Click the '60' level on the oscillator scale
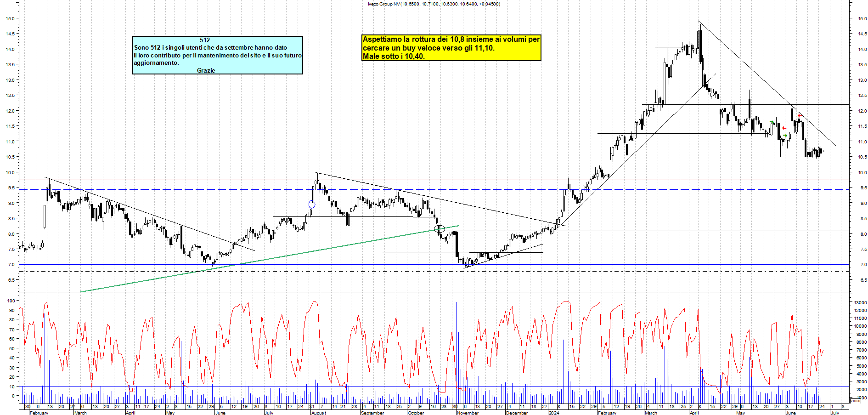 click(12, 339)
